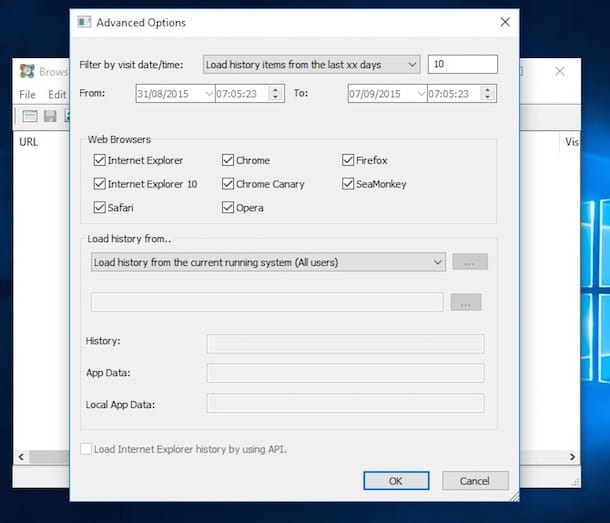Toggle the Chrome checkbox
The image size is (610, 523).
point(228,160)
